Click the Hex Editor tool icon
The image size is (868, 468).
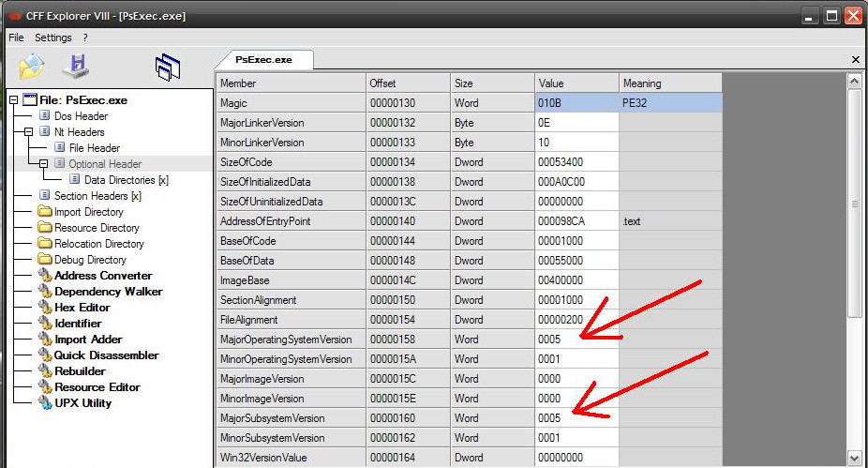(x=45, y=308)
